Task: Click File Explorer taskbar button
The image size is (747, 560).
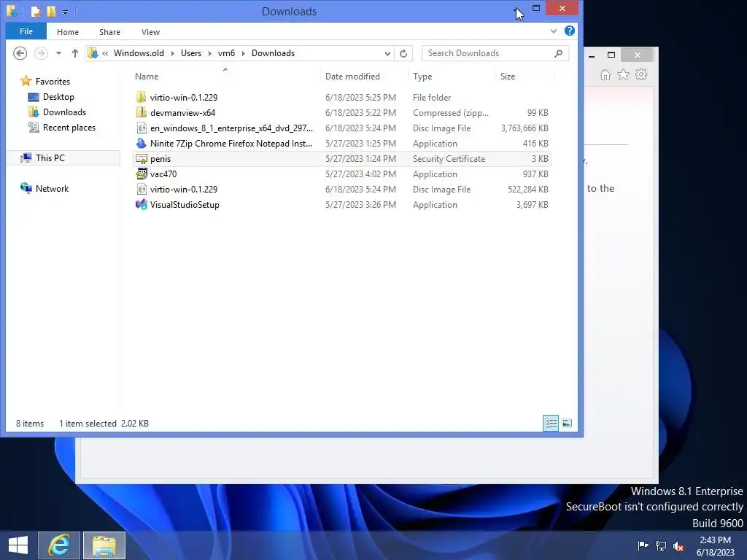Action: [104, 545]
